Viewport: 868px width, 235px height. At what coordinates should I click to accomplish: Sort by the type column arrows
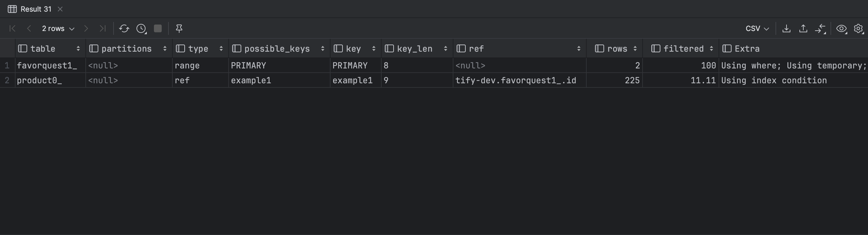(221, 49)
